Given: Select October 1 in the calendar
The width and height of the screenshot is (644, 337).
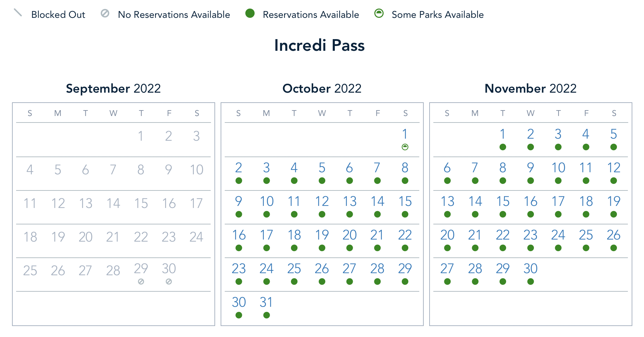Looking at the screenshot, I should pos(405,134).
